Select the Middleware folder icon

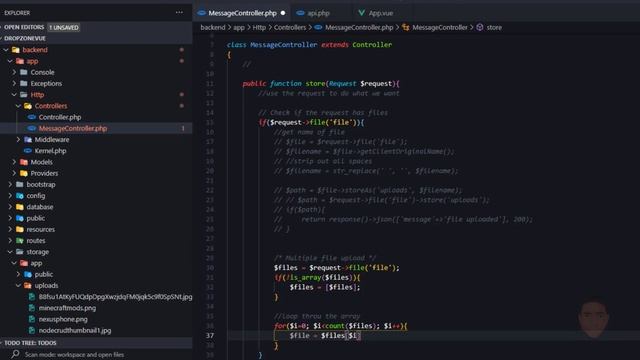(x=28, y=140)
